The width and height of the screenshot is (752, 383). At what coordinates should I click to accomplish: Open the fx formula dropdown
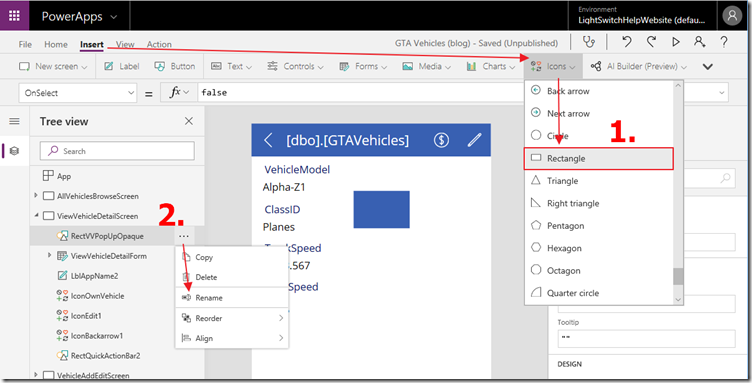[x=179, y=93]
